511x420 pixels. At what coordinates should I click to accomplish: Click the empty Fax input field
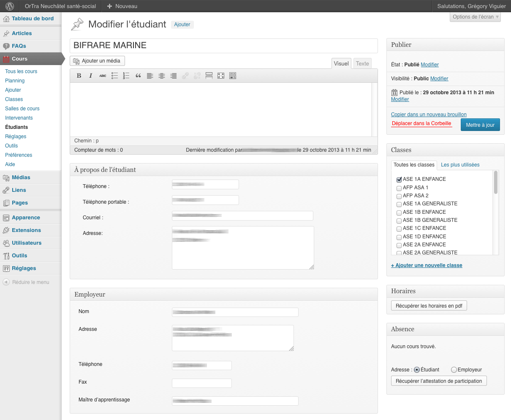[x=202, y=383]
